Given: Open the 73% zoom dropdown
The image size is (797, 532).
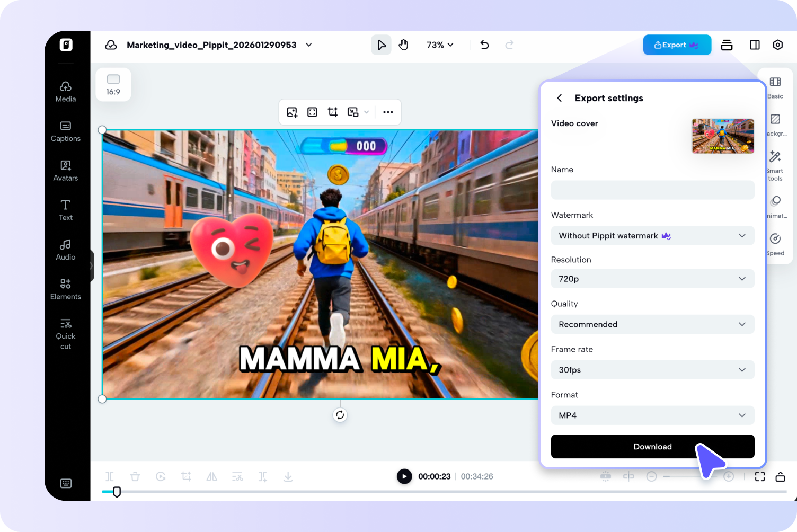Looking at the screenshot, I should (x=440, y=45).
